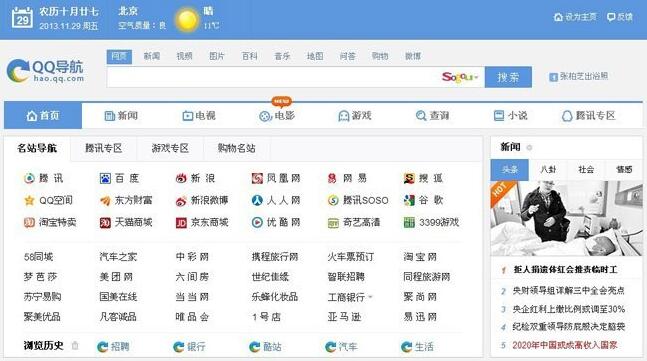This screenshot has height=361, width=647.
Task: Open the 腾讯专区 top navigation tab
Action: [588, 116]
